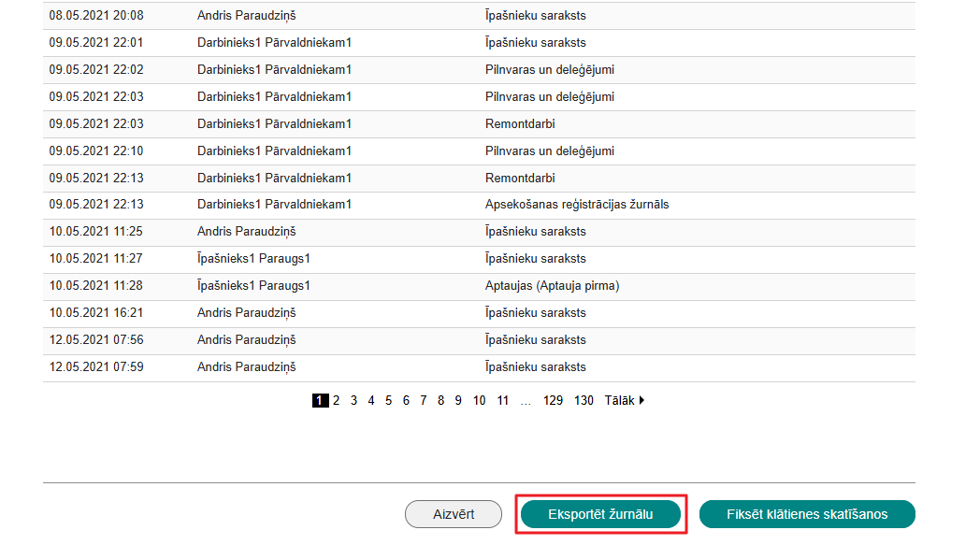The image size is (980, 559).
Task: Jump to page 3 in pagination
Action: click(x=353, y=400)
